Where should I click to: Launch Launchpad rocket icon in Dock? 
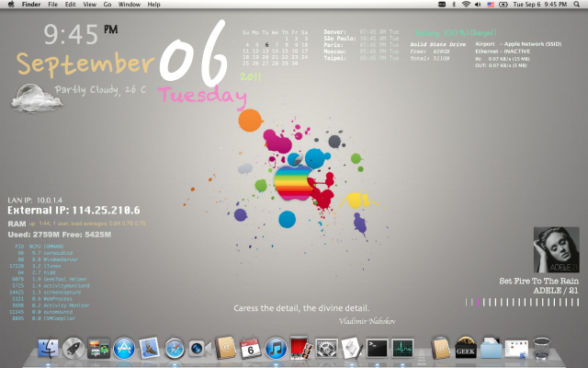pos(73,348)
